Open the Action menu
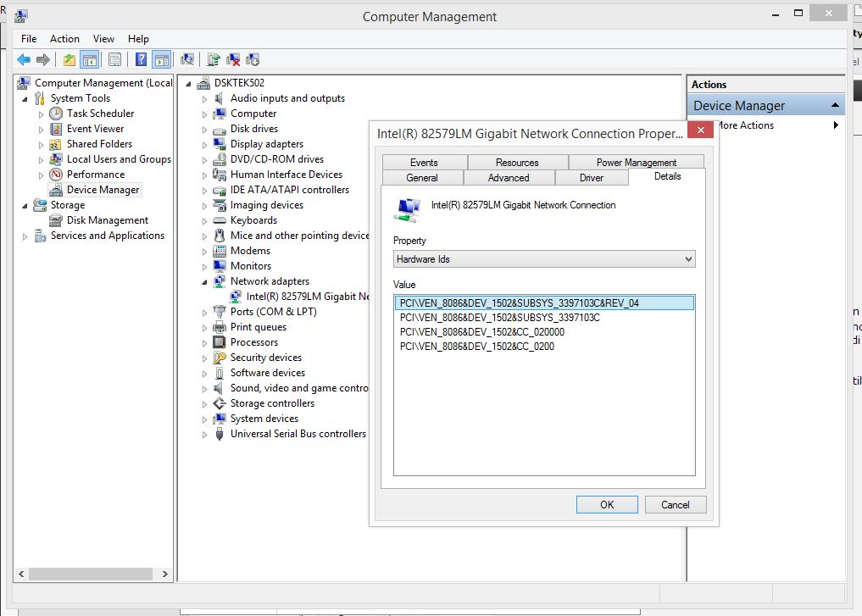Image resolution: width=862 pixels, height=616 pixels. point(64,38)
